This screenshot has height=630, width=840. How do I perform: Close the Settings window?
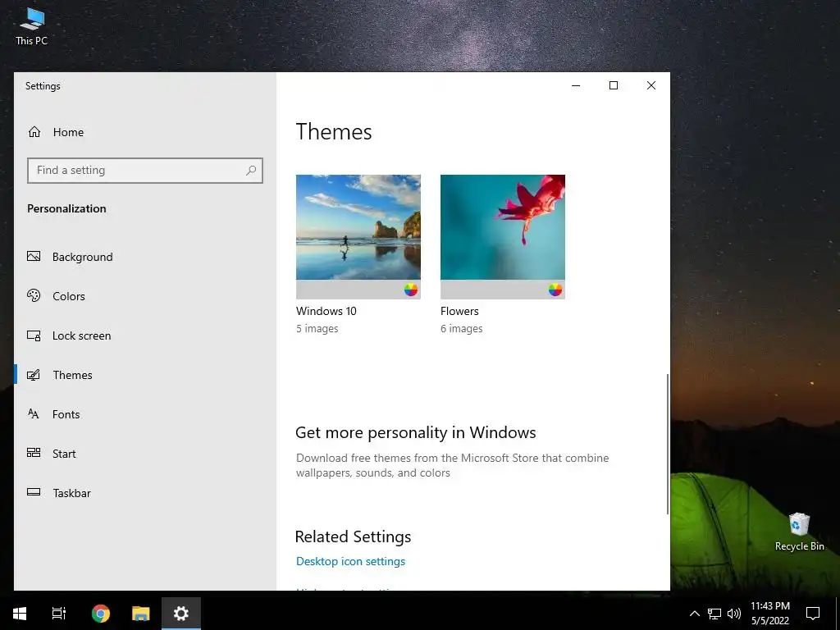(x=651, y=85)
